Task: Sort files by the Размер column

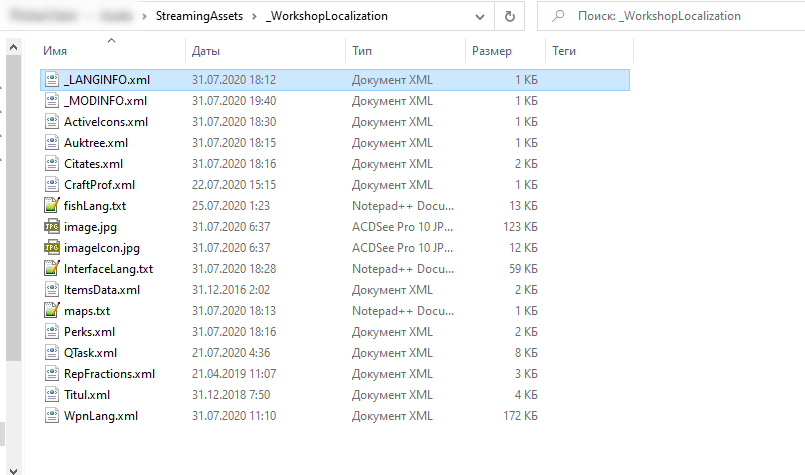Action: click(505, 51)
